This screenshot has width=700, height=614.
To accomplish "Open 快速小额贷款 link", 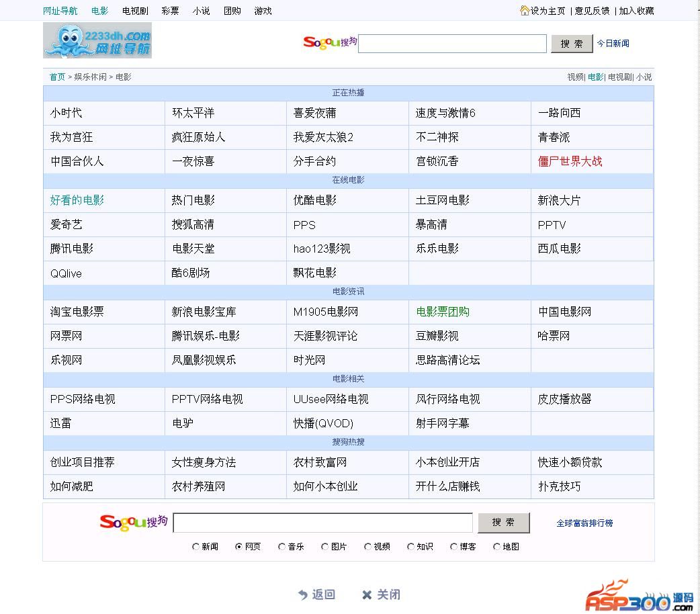I will (x=570, y=462).
